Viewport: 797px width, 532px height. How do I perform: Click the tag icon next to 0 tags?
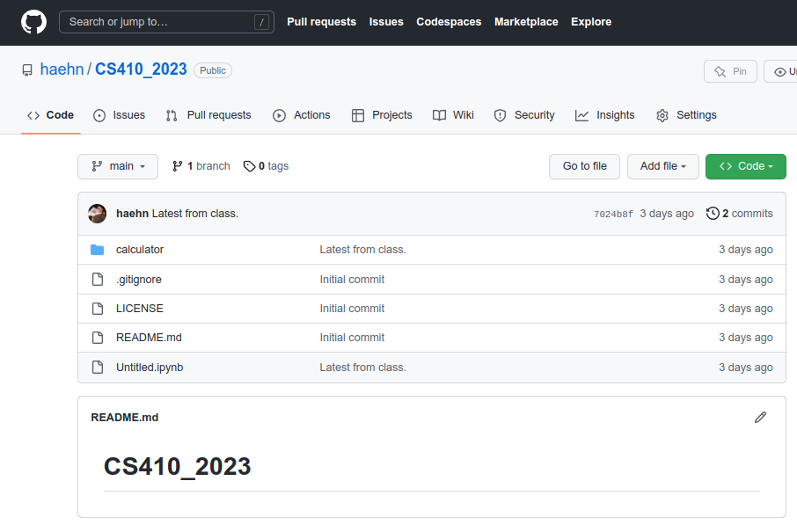click(x=249, y=166)
